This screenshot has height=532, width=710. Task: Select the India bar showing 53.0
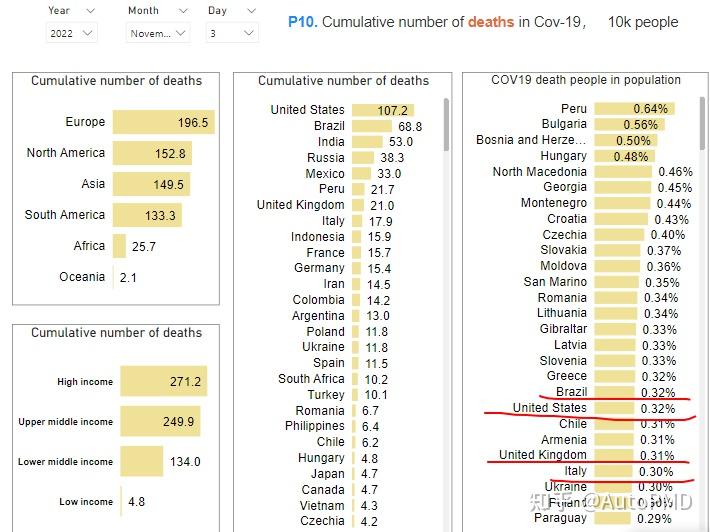[x=367, y=142]
